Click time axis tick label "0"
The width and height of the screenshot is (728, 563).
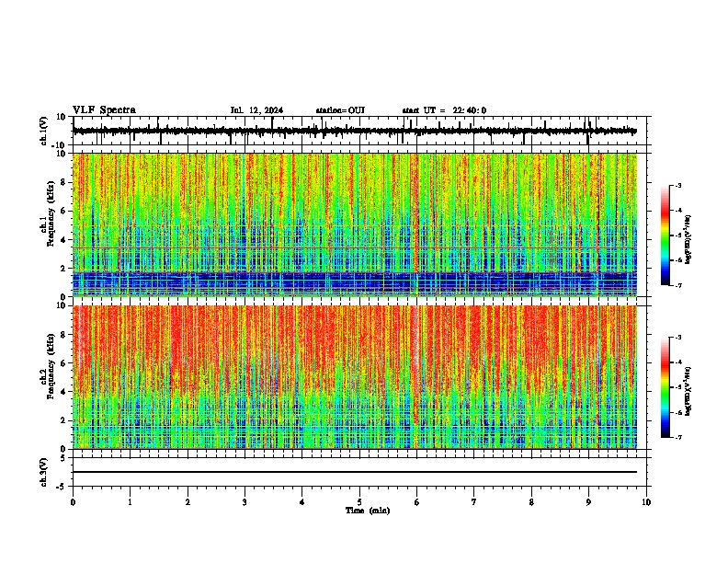click(x=73, y=502)
